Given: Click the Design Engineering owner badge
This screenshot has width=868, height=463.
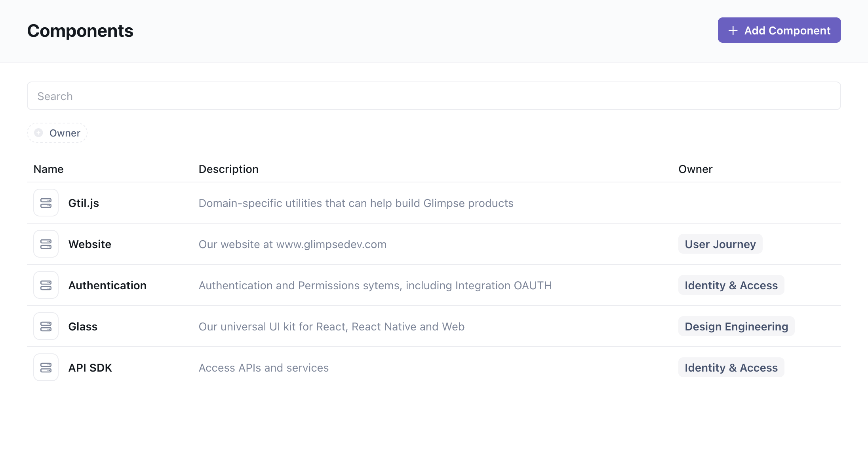Looking at the screenshot, I should pos(736,326).
